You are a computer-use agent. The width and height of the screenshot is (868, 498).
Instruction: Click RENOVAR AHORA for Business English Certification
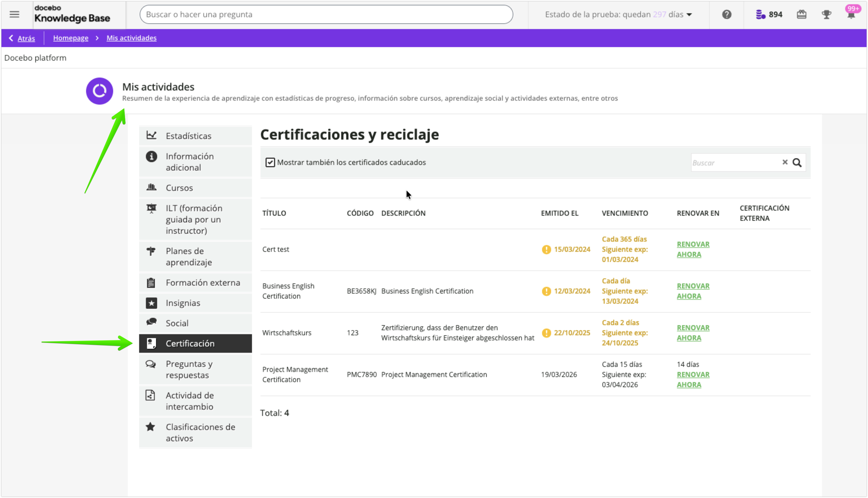pos(693,291)
